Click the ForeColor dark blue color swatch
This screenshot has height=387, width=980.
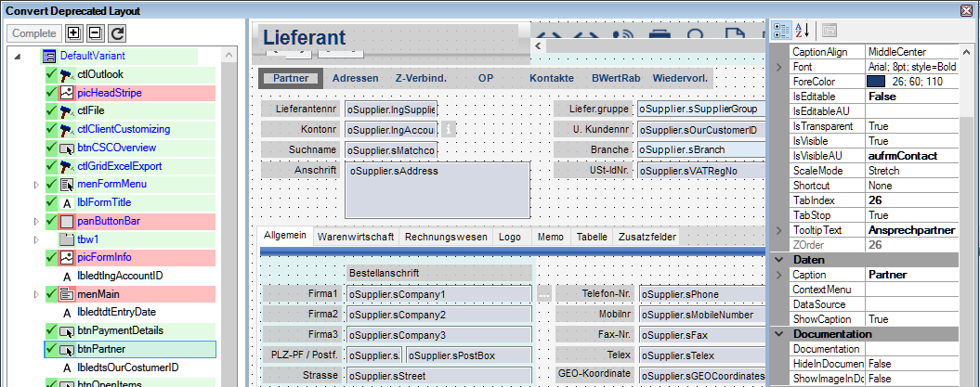pyautogui.click(x=876, y=82)
